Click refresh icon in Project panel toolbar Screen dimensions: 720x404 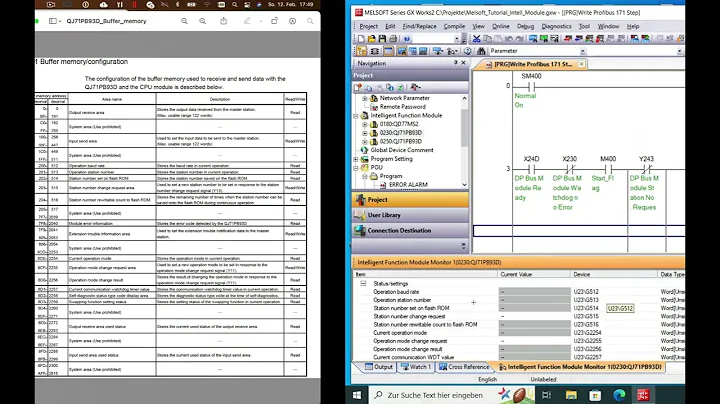(400, 87)
